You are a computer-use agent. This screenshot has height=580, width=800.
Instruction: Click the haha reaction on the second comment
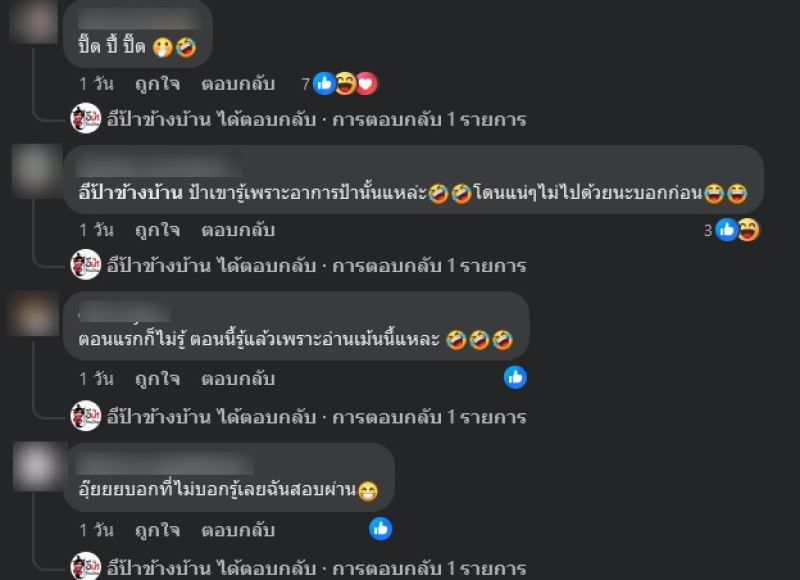click(x=748, y=230)
